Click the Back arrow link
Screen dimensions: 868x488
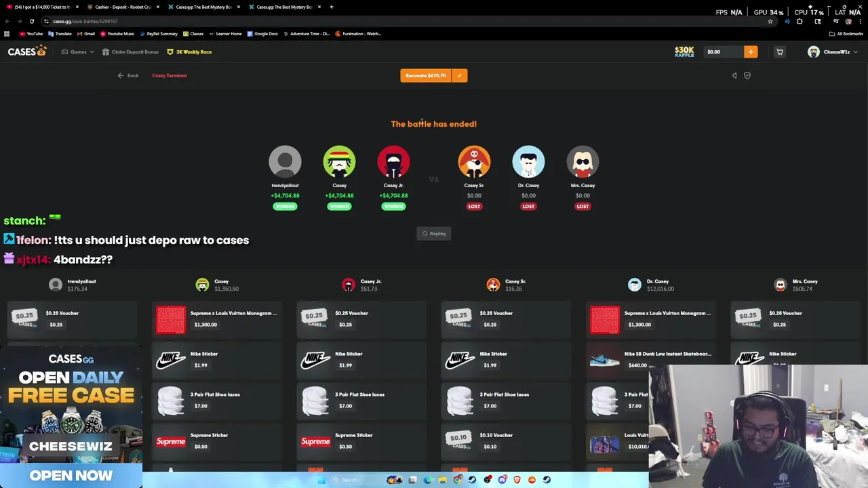click(x=128, y=75)
